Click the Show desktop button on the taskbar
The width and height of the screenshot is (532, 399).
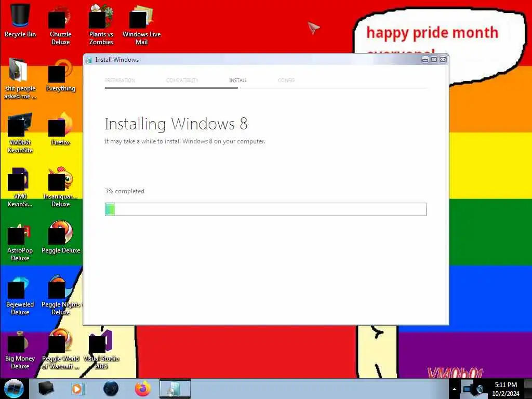pos(528,389)
